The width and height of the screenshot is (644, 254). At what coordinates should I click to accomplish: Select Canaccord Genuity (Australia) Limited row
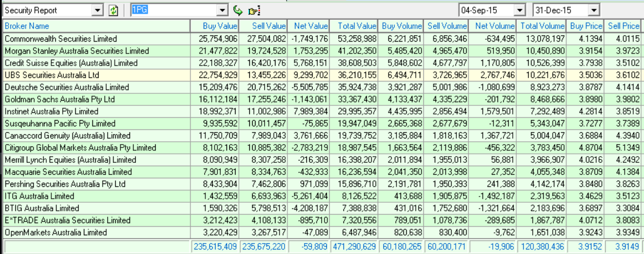322,136
